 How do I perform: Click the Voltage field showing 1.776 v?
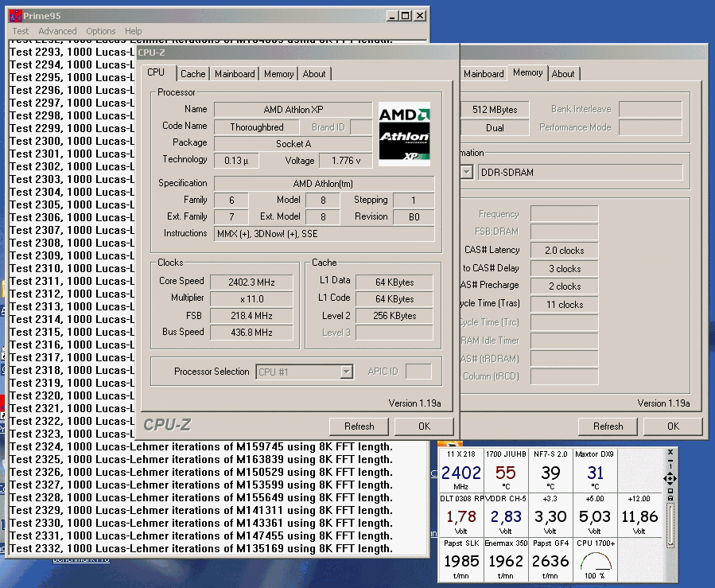346,161
